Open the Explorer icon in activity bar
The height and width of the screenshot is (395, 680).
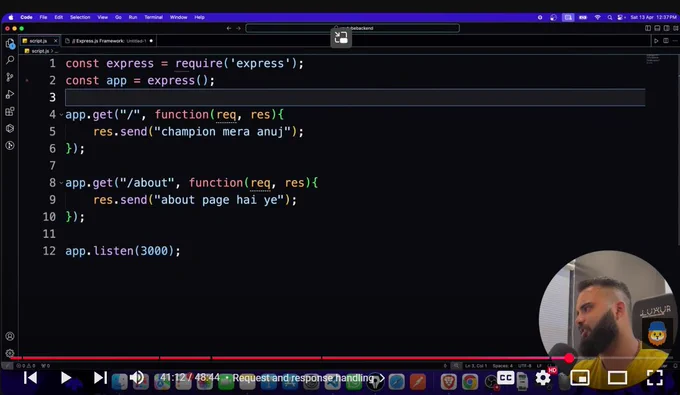(x=10, y=43)
